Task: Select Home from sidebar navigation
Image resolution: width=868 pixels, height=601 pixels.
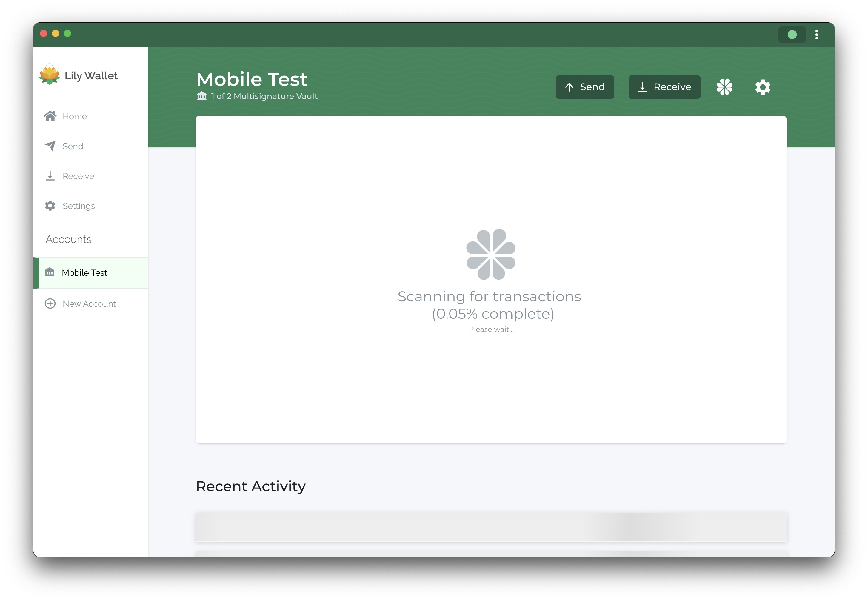Action: [75, 116]
